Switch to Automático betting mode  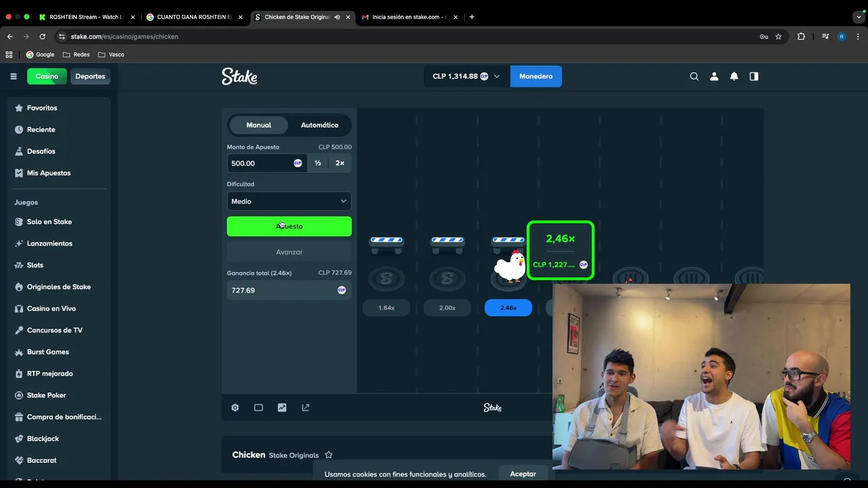coord(319,125)
